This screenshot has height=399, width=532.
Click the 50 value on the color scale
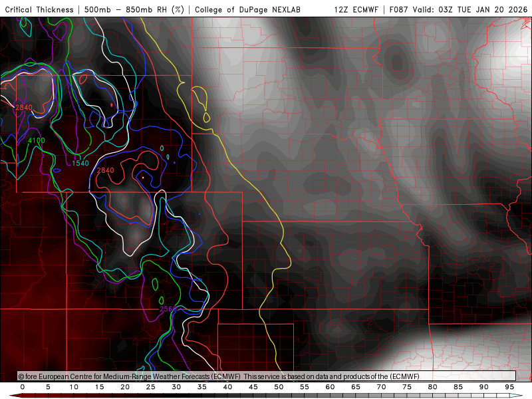tap(279, 387)
